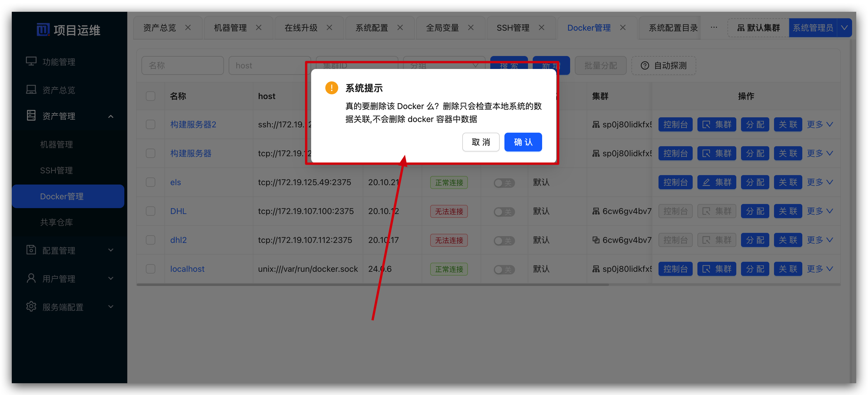Click the orange warning icon in dialog
The width and height of the screenshot is (868, 395).
[331, 88]
